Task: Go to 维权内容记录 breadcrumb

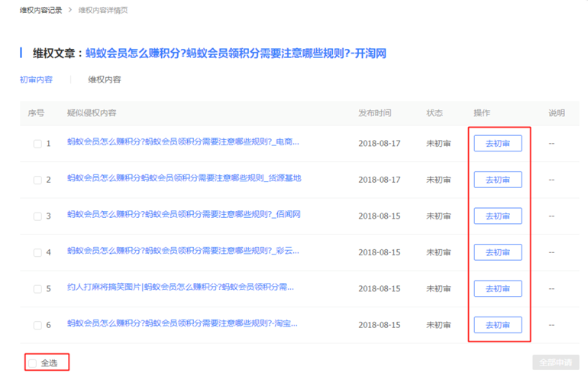Action: click(x=40, y=10)
